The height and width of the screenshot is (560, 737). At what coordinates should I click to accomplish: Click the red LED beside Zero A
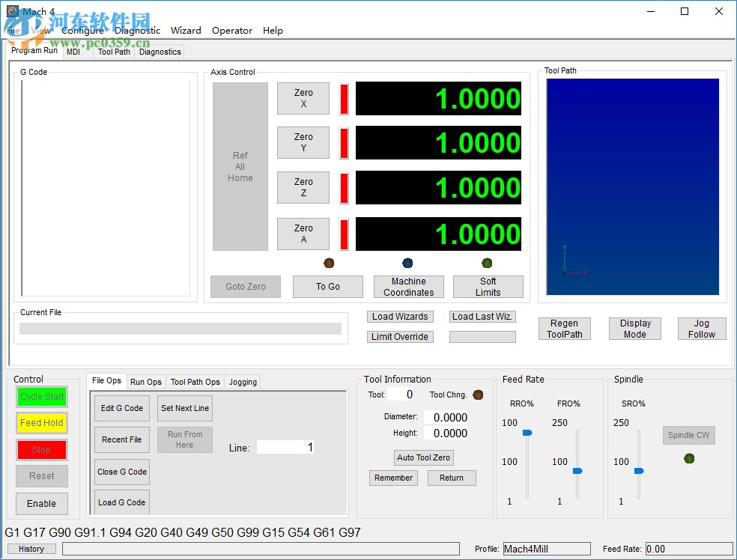344,234
